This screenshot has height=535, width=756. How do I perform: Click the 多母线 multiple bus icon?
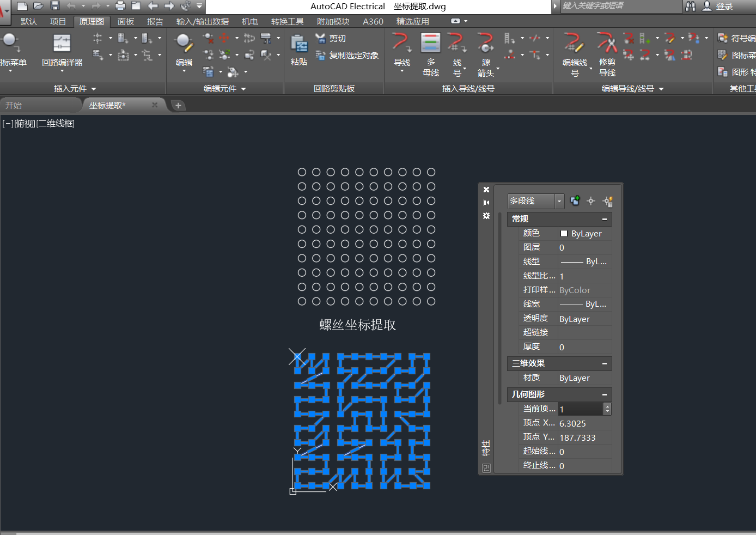[430, 44]
